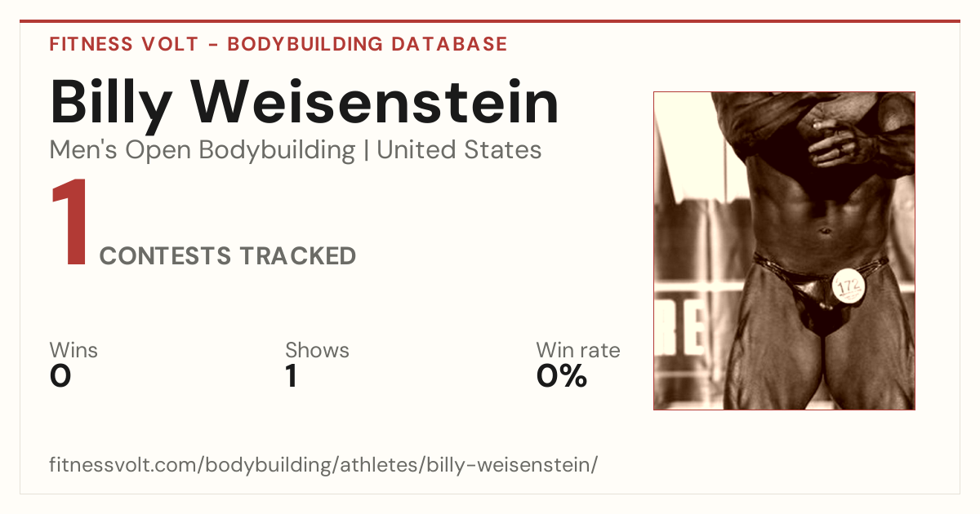
Task: Select the Men's Open Bodybuilding division text
Action: [203, 150]
